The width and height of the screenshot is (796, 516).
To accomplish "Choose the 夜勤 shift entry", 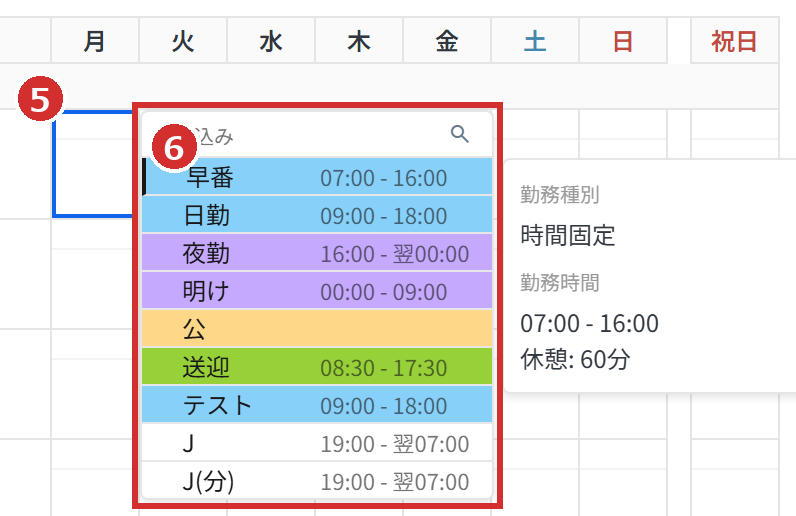I will (x=317, y=253).
